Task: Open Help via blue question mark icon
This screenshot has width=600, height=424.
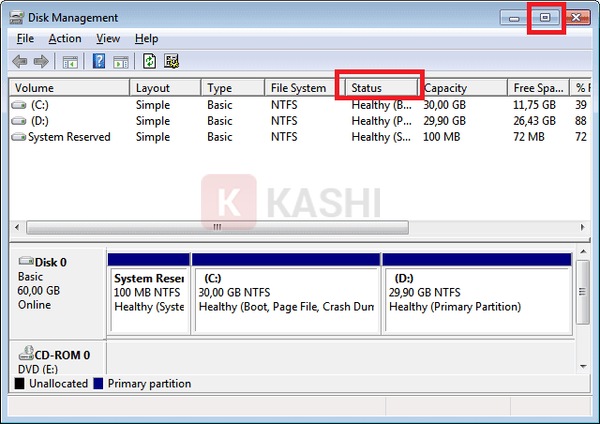Action: 99,61
